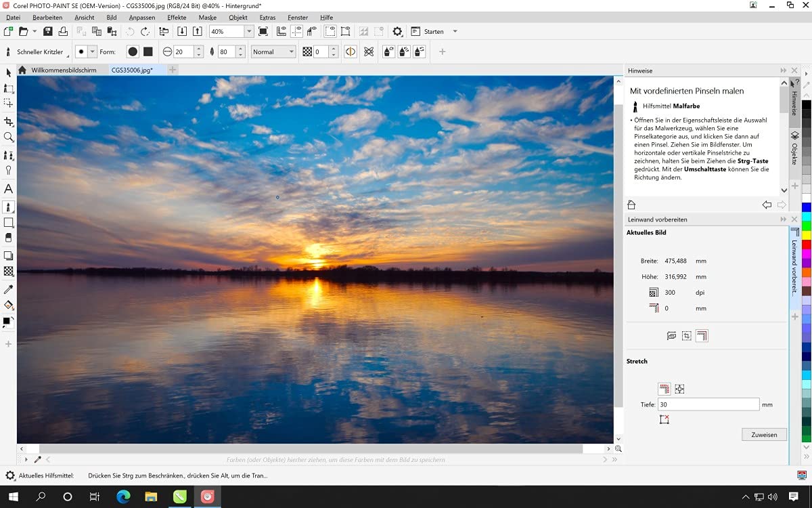Switch to Willkommensbildschirm tab
Viewport: 812px width, 508px height.
click(x=64, y=70)
